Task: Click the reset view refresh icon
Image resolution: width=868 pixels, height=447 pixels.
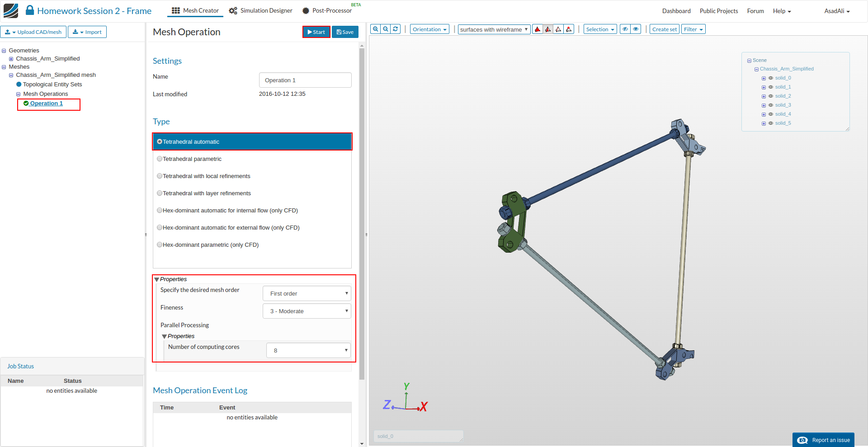Action: 396,29
